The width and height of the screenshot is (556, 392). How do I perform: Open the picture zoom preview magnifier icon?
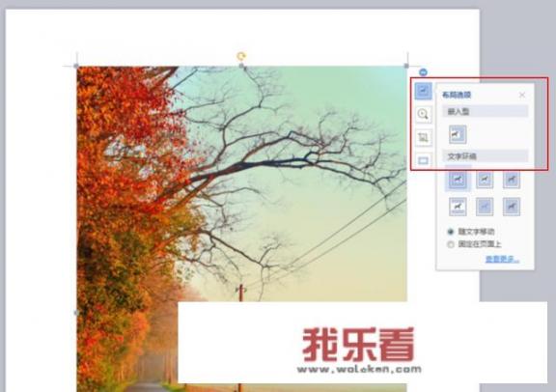pyautogui.click(x=423, y=115)
